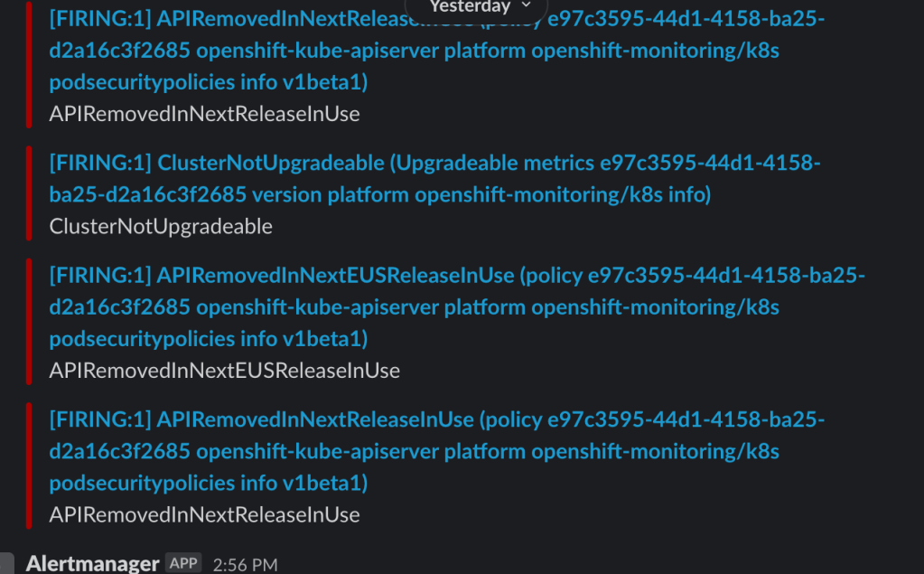Click the gray ClusterNotUpgradeable description text
The height and width of the screenshot is (574, 924).
click(161, 226)
